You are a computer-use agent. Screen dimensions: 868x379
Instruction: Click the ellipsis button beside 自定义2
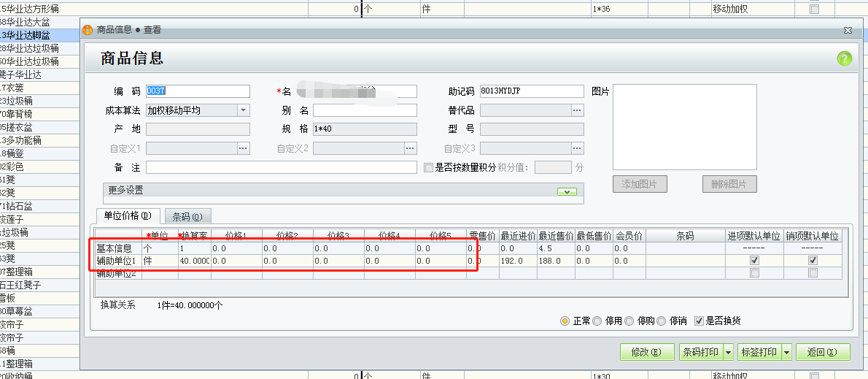[x=410, y=148]
